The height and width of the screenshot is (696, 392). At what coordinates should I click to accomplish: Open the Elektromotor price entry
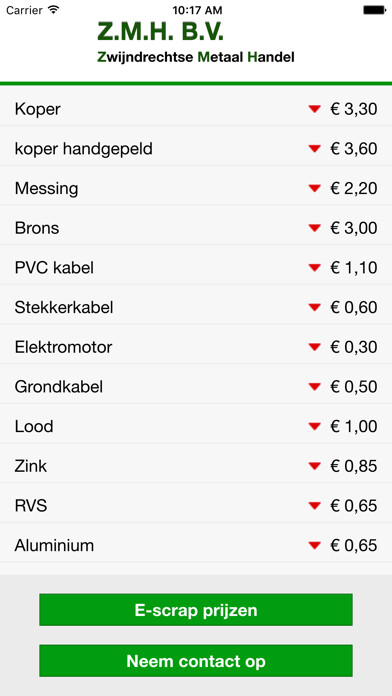pyautogui.click(x=196, y=347)
